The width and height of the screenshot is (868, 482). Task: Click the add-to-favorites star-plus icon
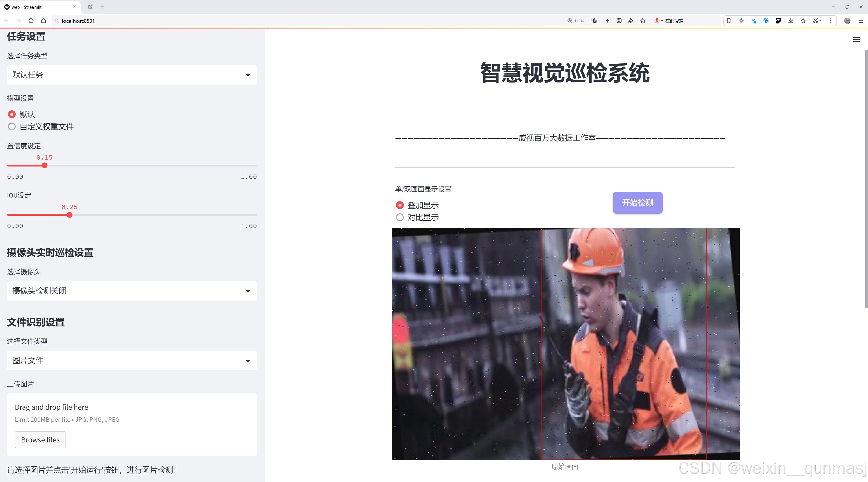coord(643,21)
